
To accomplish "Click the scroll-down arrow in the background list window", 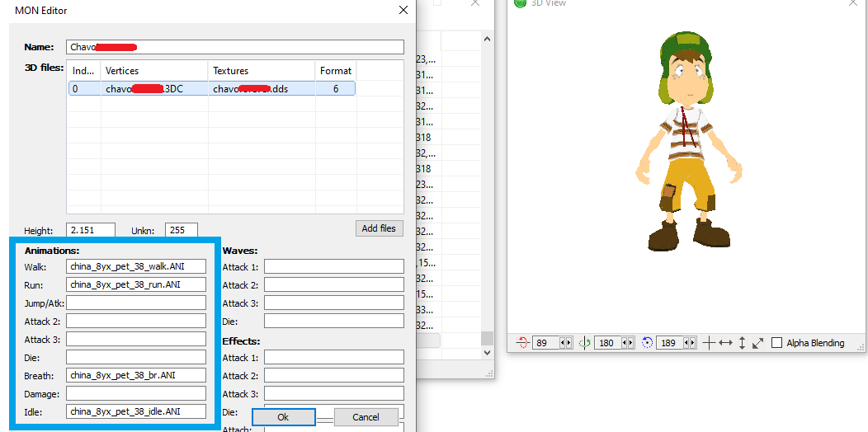I will (x=487, y=352).
